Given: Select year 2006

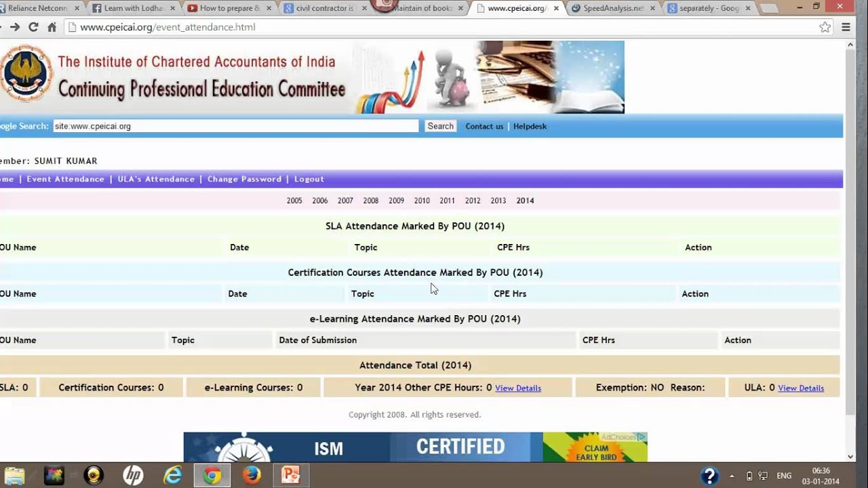Looking at the screenshot, I should 320,201.
